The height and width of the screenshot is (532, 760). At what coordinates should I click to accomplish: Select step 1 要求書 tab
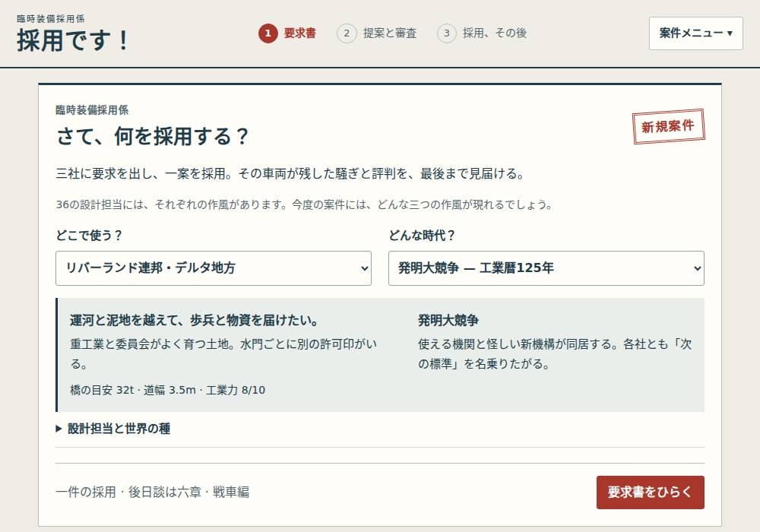click(x=287, y=33)
